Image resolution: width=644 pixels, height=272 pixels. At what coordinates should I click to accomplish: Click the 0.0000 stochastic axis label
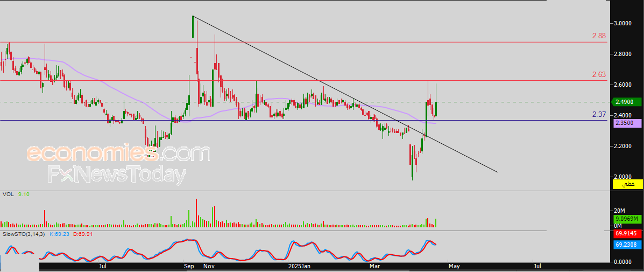624,262
